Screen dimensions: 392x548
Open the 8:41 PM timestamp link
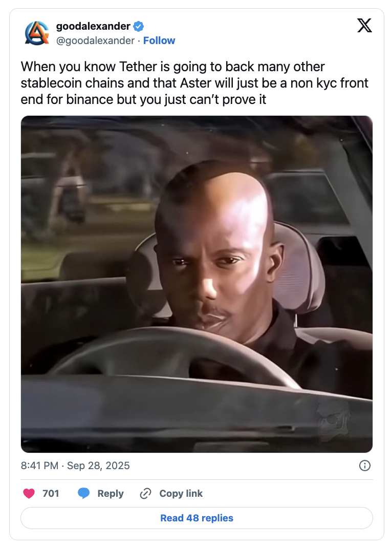[39, 466]
